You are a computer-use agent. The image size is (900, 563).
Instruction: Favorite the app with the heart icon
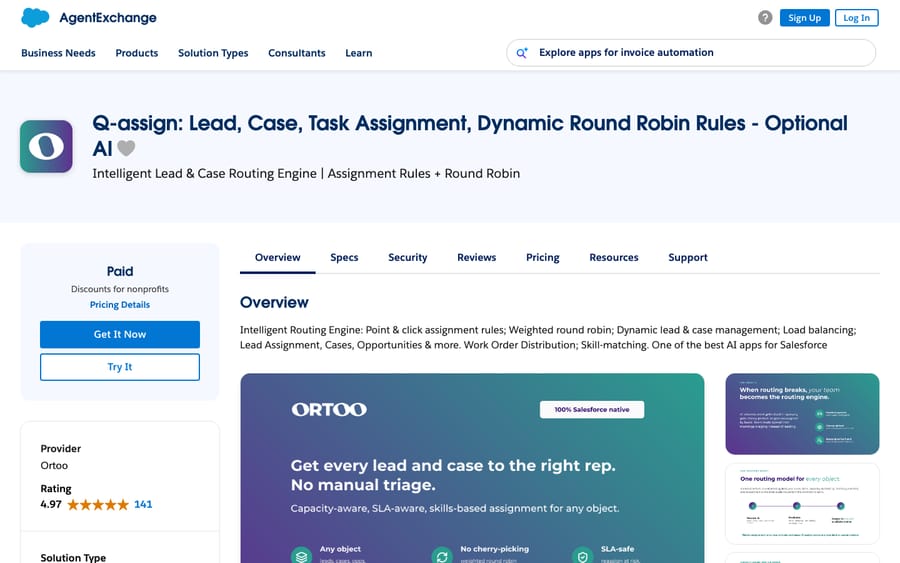(126, 149)
